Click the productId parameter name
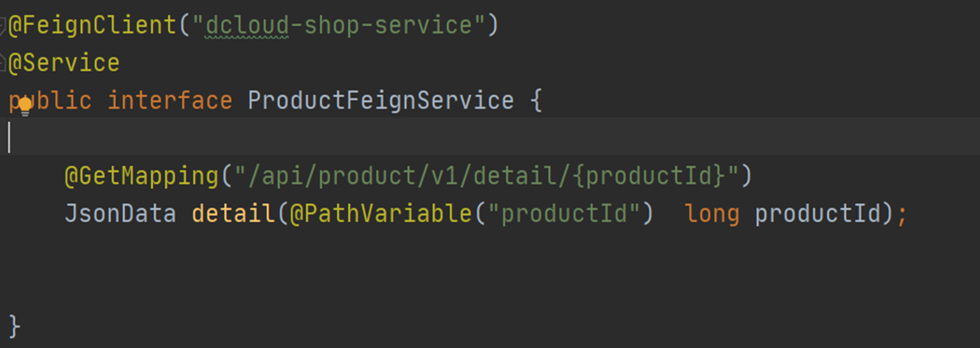Viewport: 980px width, 348px height. (818, 214)
